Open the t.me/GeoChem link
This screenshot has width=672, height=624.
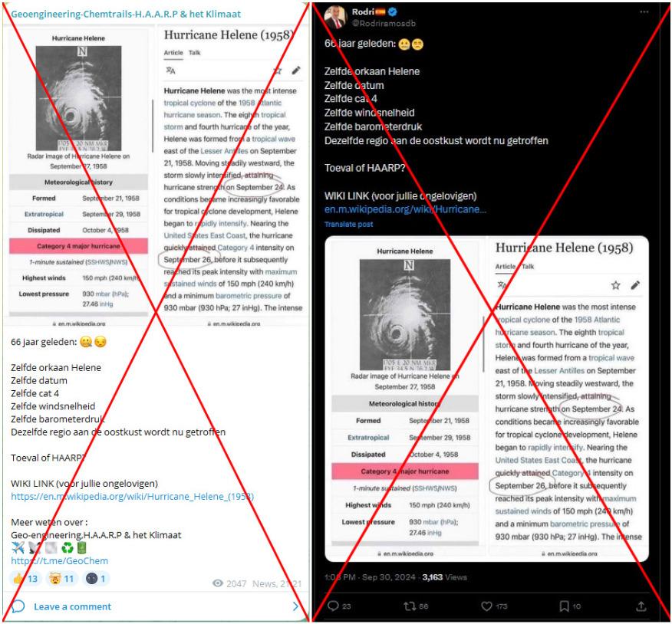60,560
